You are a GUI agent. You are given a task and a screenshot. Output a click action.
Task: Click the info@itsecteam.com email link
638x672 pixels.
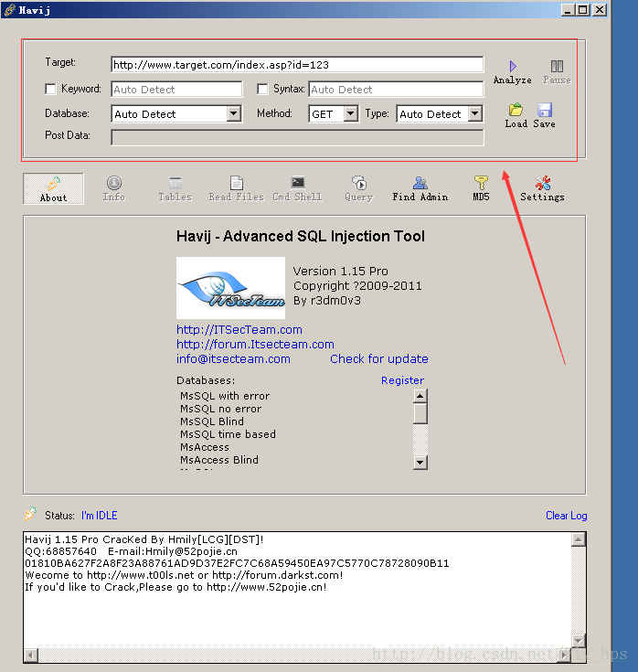coord(233,358)
